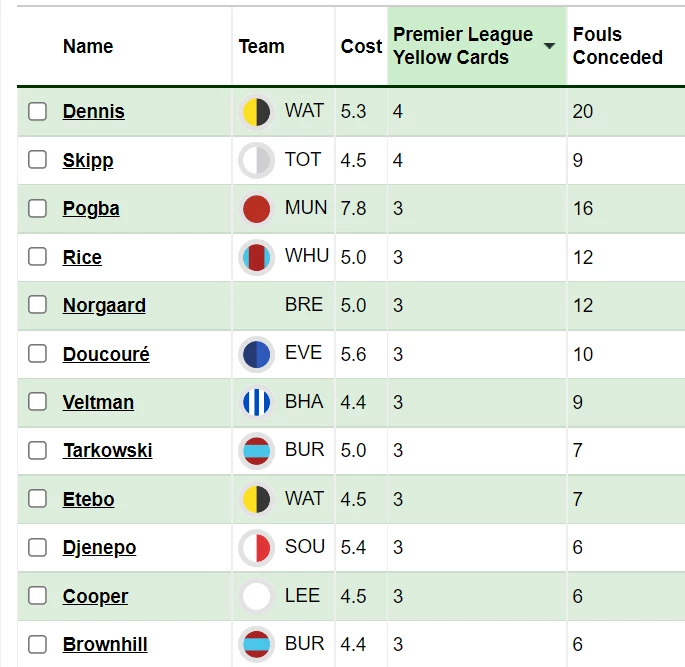The height and width of the screenshot is (667, 685).
Task: Click the Team column header
Action: coord(261,46)
